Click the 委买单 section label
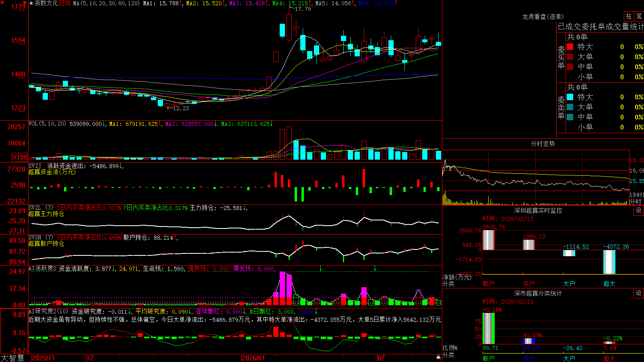Image resolution: width=644 pixels, height=362 pixels. (561, 57)
